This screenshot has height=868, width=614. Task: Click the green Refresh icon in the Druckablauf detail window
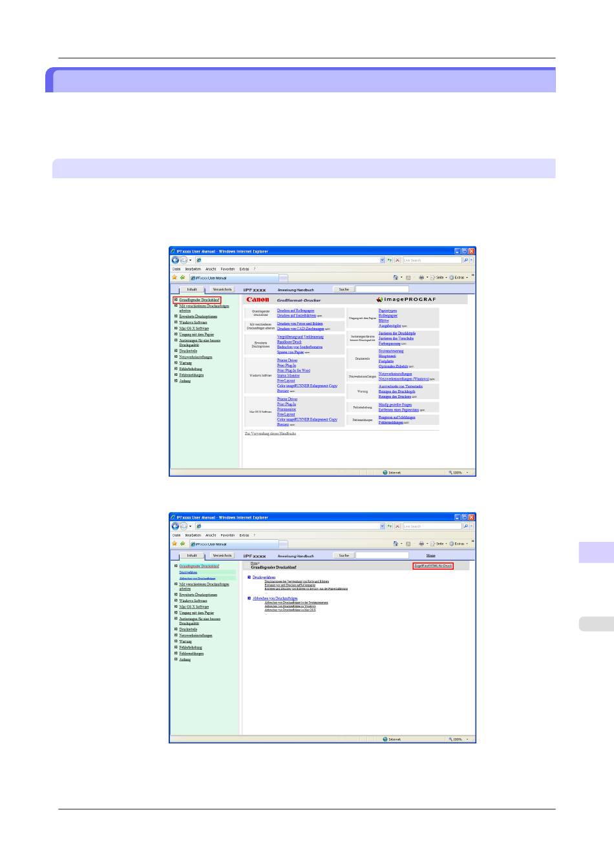click(x=390, y=526)
